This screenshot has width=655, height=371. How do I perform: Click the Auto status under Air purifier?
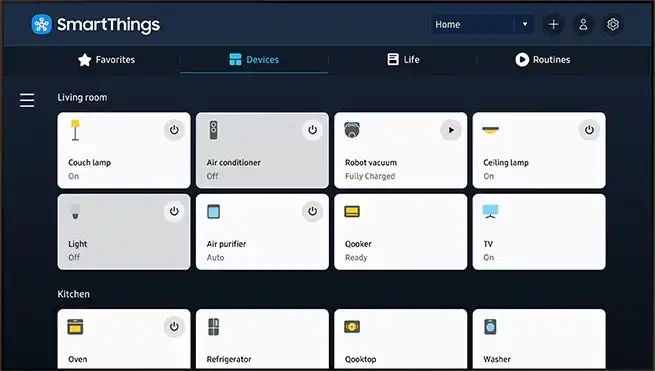[x=215, y=258]
